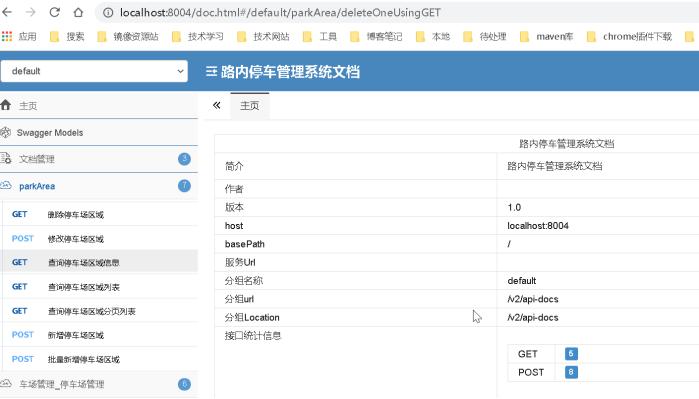Select version value 1.0

pyautogui.click(x=514, y=207)
